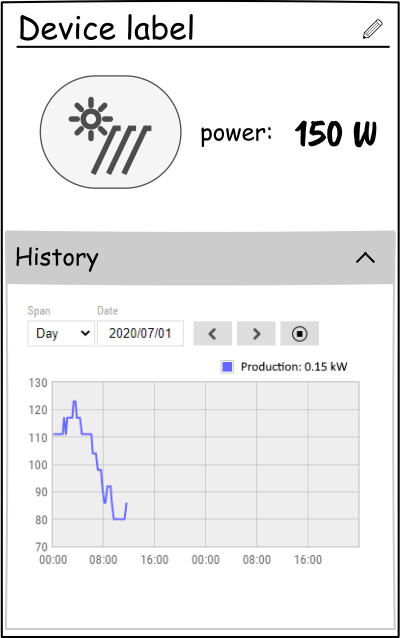This screenshot has height=638, width=400.
Task: Click the Date field showing 2020/07/01
Action: point(140,334)
